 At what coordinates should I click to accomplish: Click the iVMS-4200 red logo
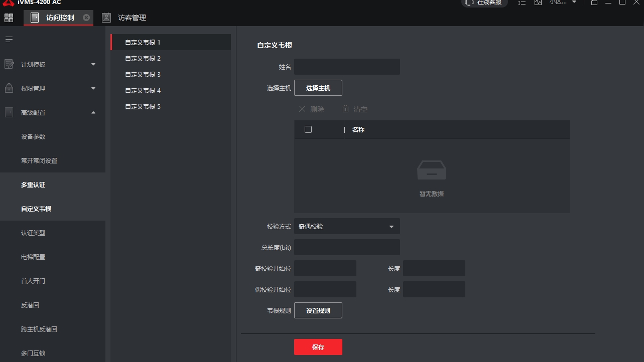click(9, 2)
